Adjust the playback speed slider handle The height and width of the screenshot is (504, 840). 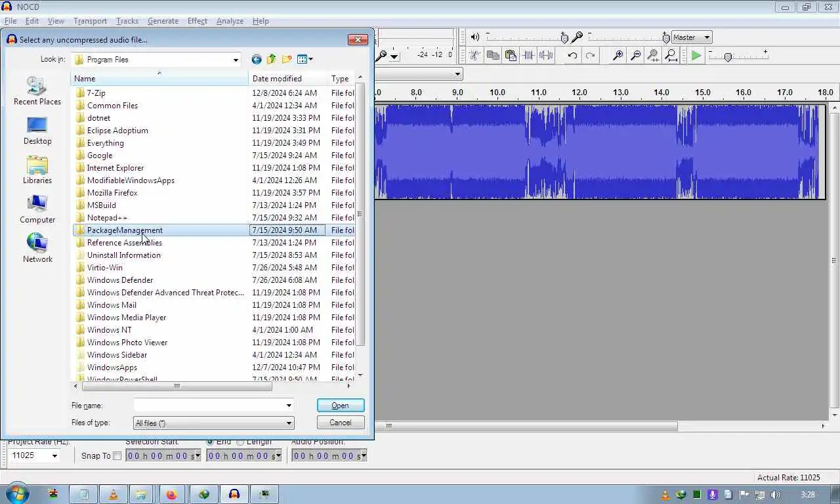click(727, 57)
